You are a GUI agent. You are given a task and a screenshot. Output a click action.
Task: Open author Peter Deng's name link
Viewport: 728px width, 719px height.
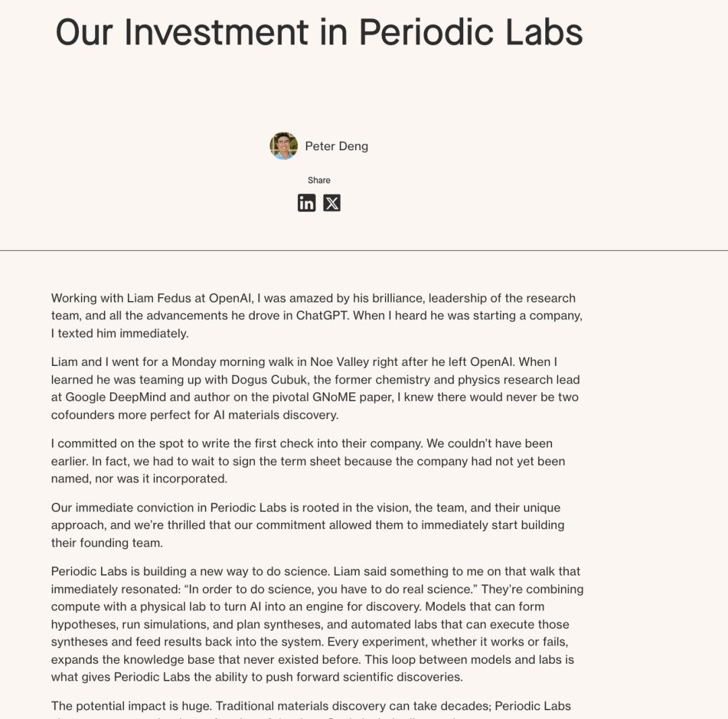pyautogui.click(x=336, y=146)
